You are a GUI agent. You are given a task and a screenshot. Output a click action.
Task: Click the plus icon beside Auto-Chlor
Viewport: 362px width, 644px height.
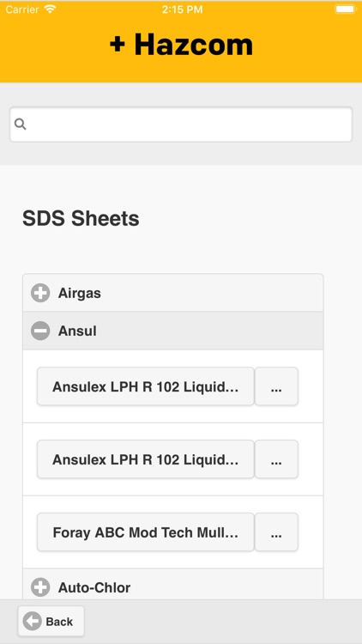[40, 587]
